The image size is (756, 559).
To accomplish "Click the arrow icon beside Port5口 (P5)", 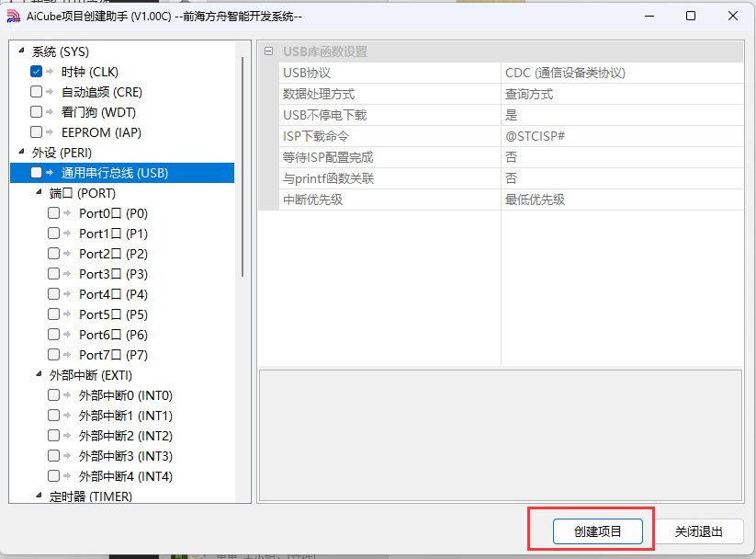I will [x=67, y=314].
